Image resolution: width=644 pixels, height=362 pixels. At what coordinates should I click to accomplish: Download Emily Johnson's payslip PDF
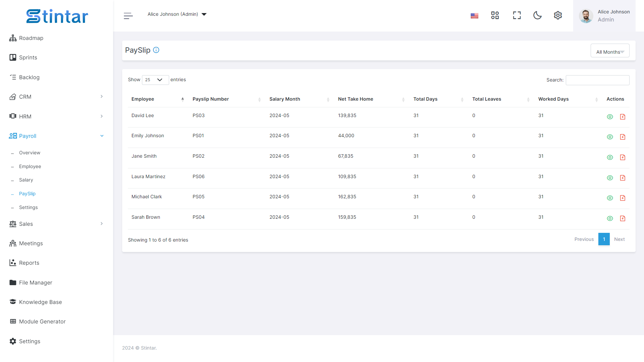click(623, 137)
